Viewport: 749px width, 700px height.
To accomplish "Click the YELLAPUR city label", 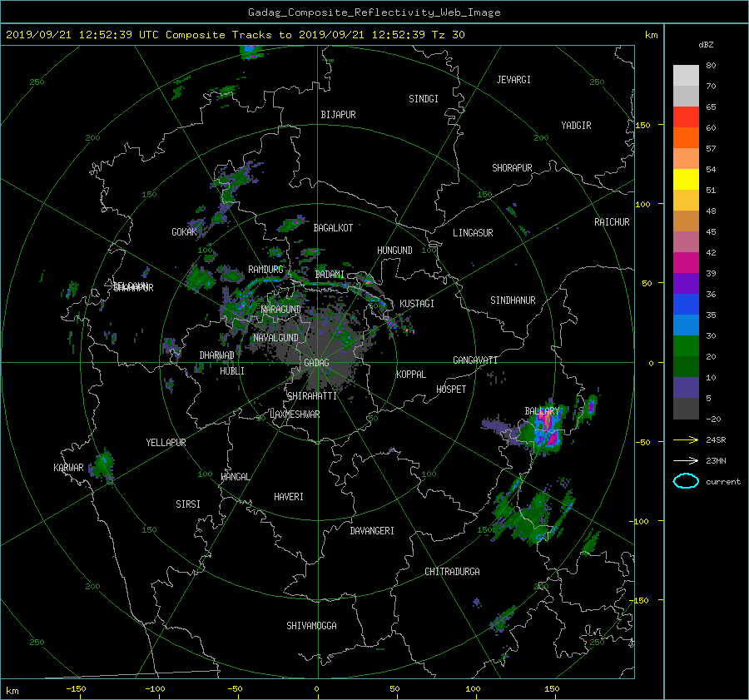I will click(166, 443).
